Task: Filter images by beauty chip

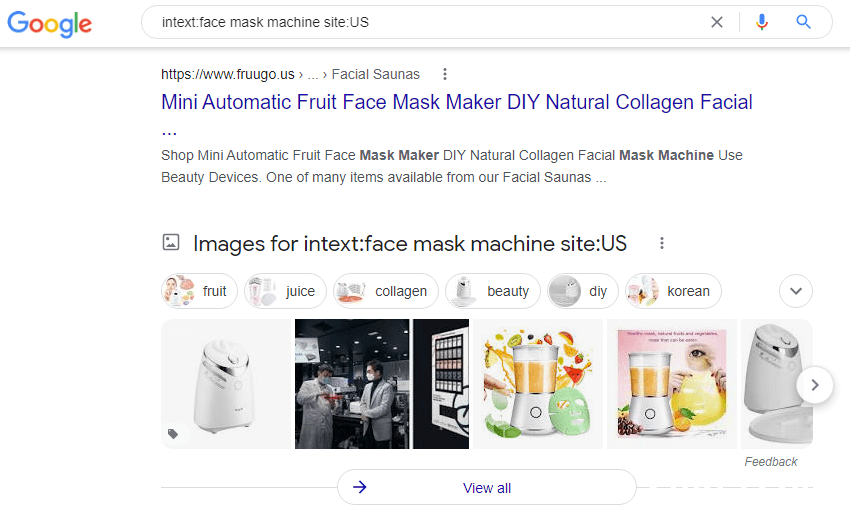Action: pos(493,291)
